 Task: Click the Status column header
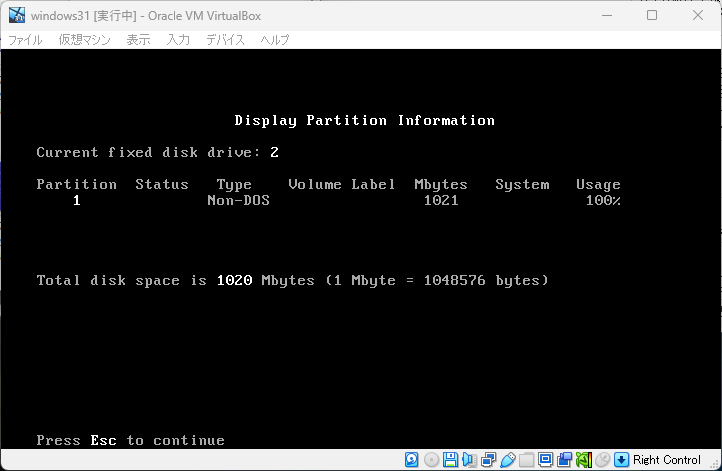tap(162, 184)
